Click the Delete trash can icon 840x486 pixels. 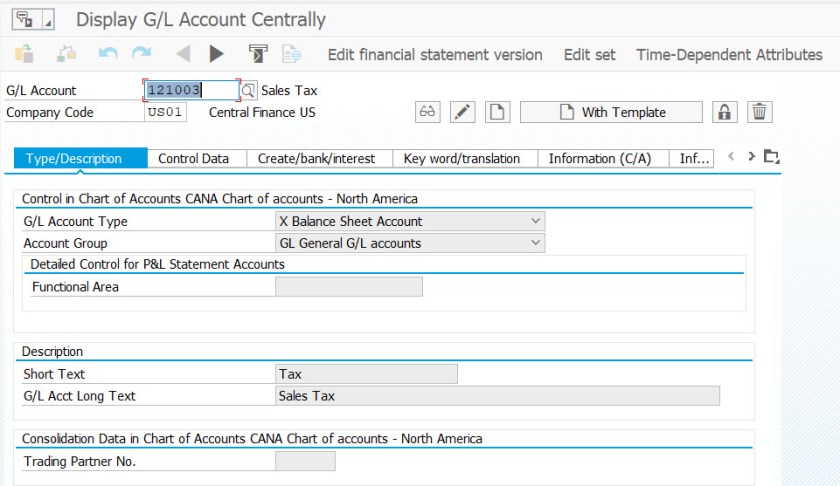point(760,112)
